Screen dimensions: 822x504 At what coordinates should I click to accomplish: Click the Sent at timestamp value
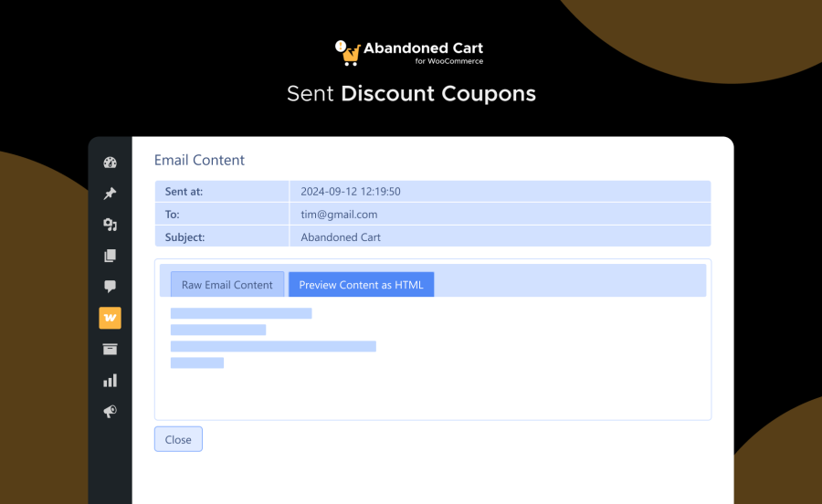pos(351,192)
